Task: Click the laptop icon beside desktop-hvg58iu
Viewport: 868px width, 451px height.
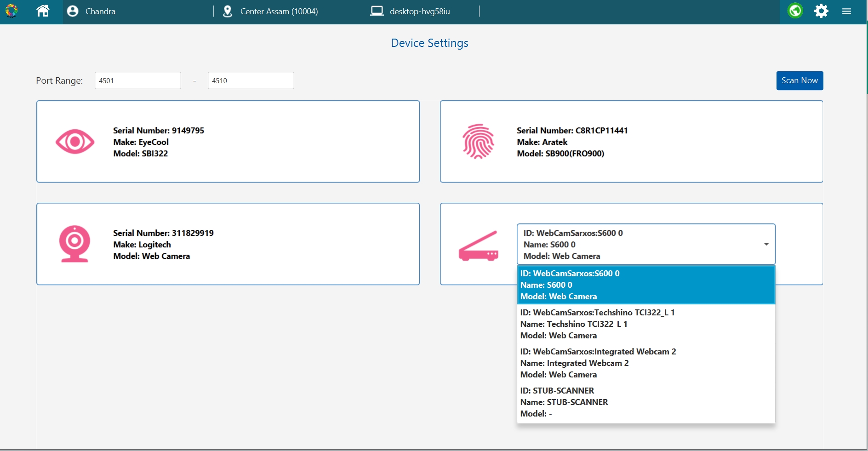Action: (x=377, y=11)
